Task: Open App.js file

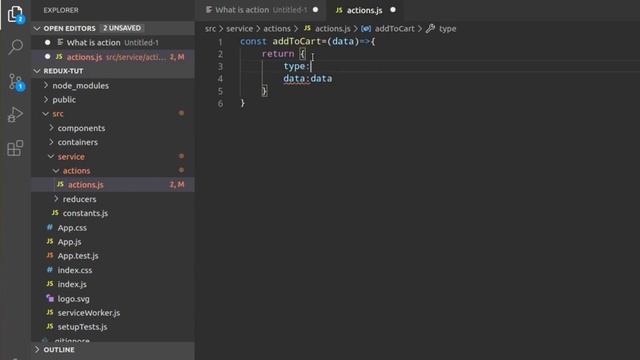Action: coord(69,242)
